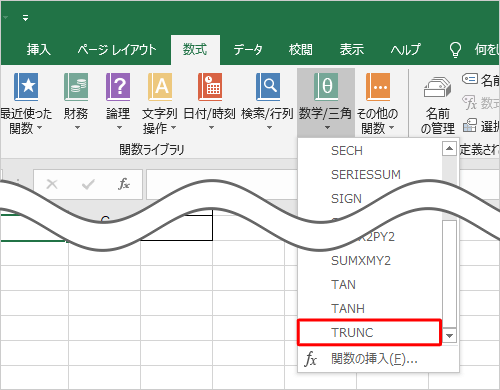This screenshot has height=390, width=500.
Task: Open the Date/Time (日付/時刻) functions icon
Action: tap(210, 87)
